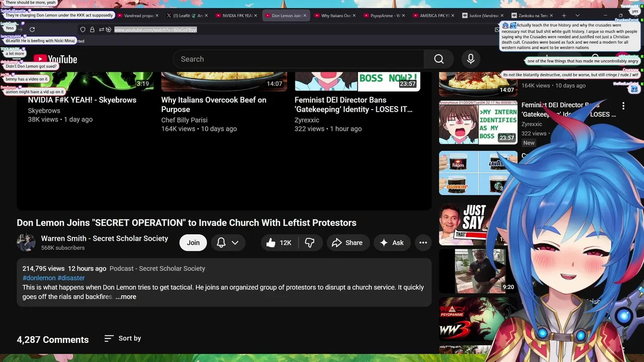This screenshot has height=362, width=644.
Task: Open NVIDIA F#K YEAH - Skyebrows video title
Action: (x=82, y=100)
